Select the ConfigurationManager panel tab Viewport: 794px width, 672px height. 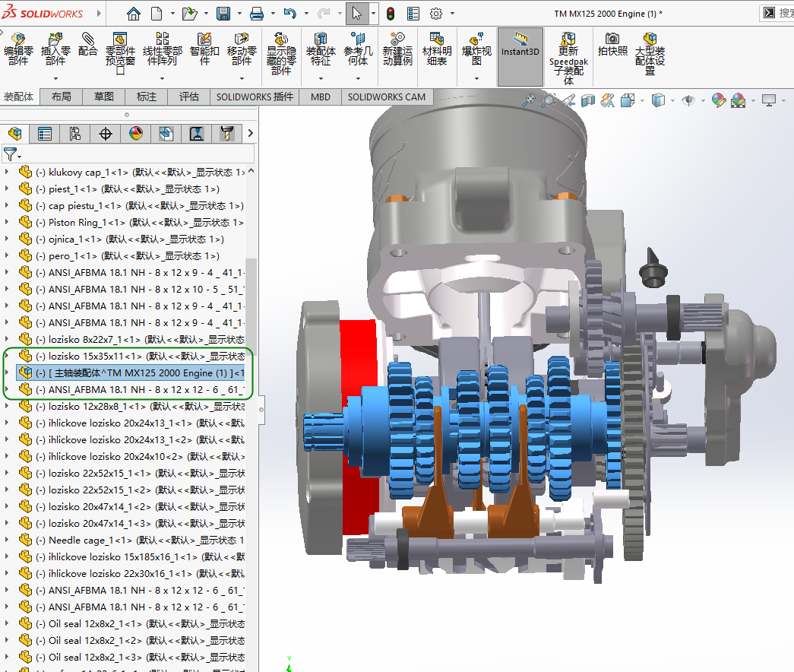(x=75, y=134)
